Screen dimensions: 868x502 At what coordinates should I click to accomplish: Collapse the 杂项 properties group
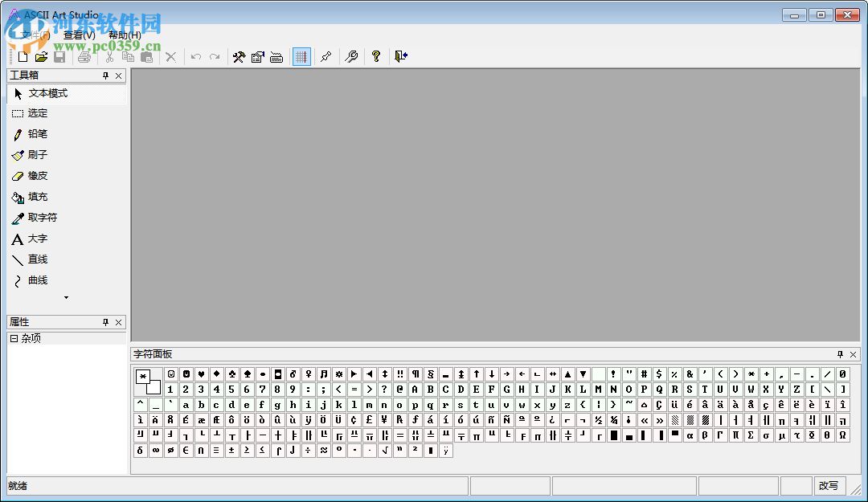pyautogui.click(x=14, y=337)
